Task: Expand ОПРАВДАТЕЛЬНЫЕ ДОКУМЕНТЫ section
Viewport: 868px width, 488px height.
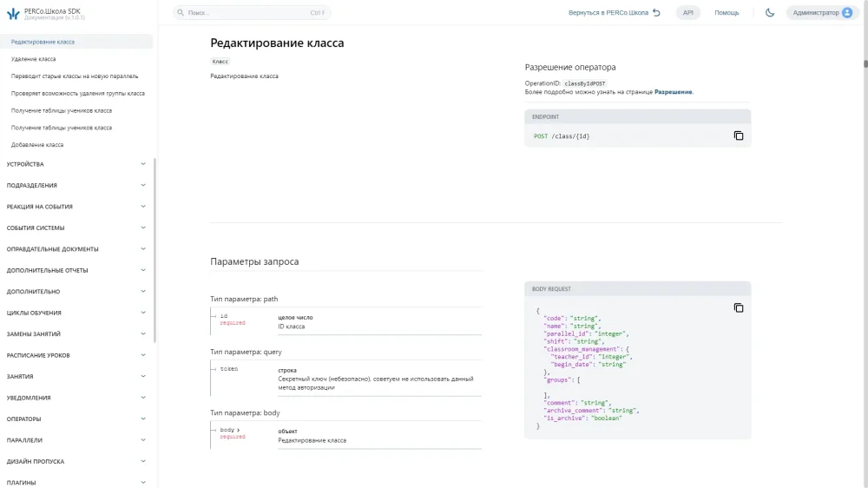Action: coord(76,248)
